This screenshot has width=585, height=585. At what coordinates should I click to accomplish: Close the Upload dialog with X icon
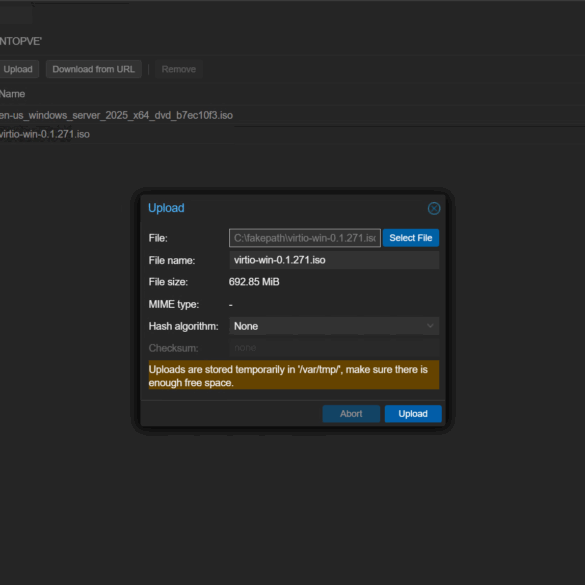[434, 208]
